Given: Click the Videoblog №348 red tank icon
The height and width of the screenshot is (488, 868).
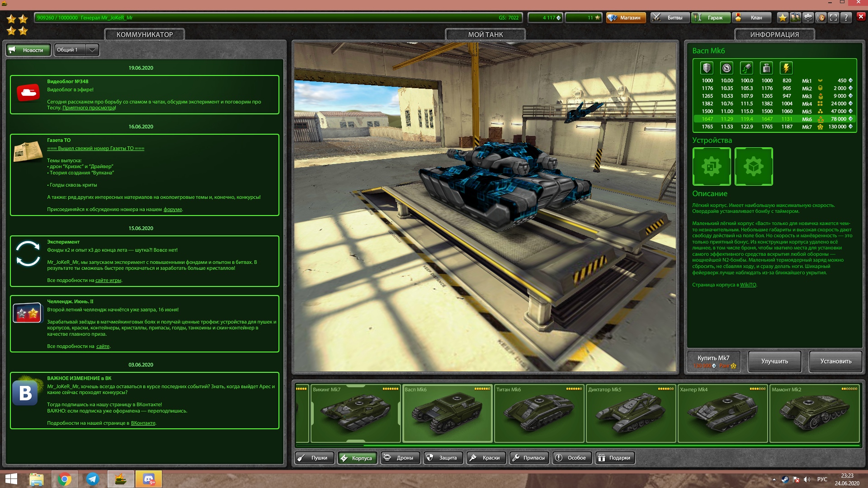Looking at the screenshot, I should pos(28,93).
